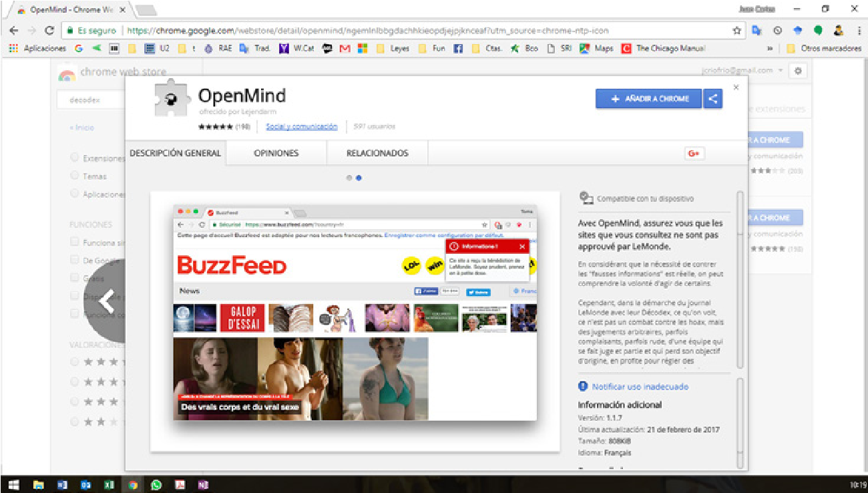Screen dimensions: 868x493
Task: Click the previous screenshot arrow
Action: (107, 301)
